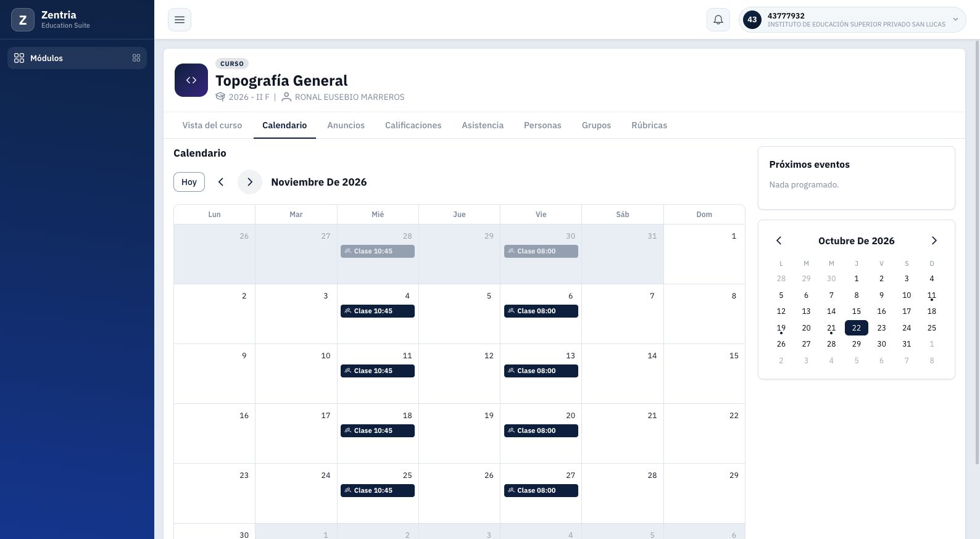980x539 pixels.
Task: Click the Vie column header
Action: [x=541, y=215]
